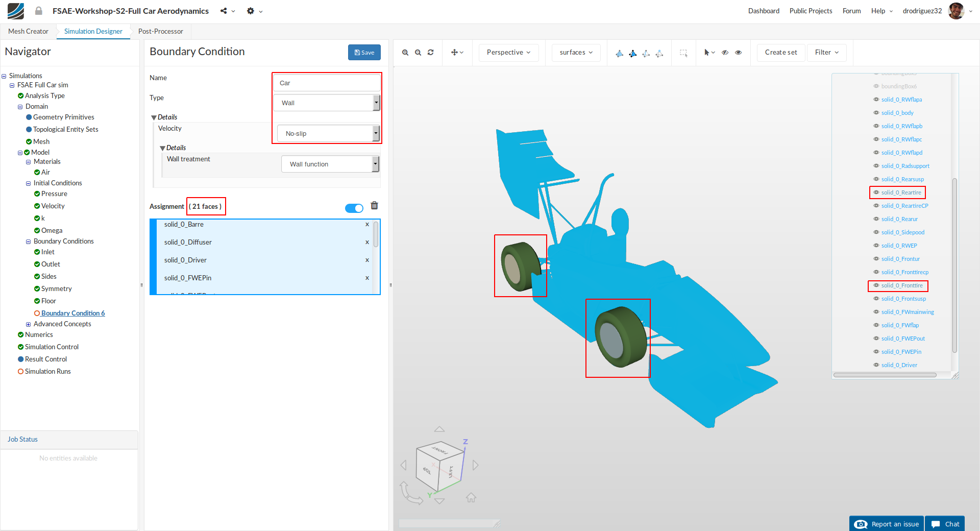
Task: Rotate view left with cube's left arrow
Action: point(404,465)
